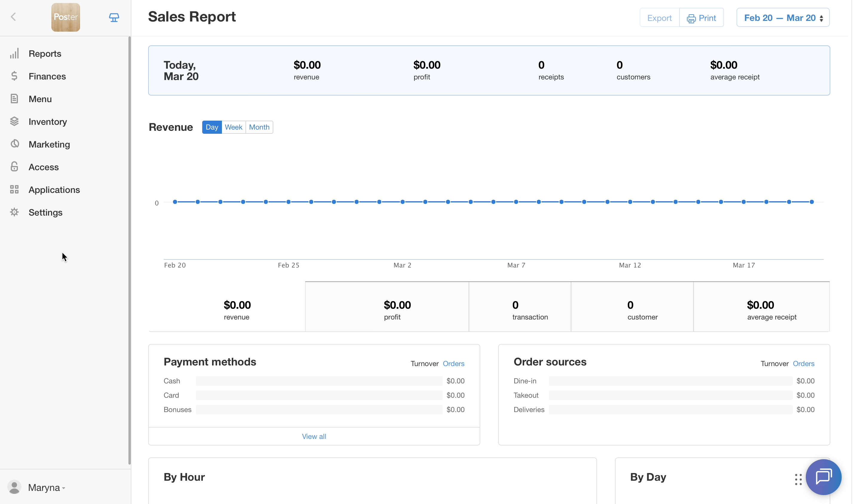This screenshot has width=853, height=504.
Task: Click the Inventory layers icon
Action: [14, 122]
